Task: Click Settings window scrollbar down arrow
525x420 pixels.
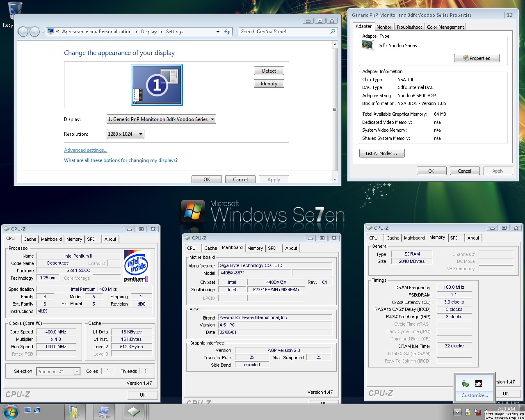Action: [335, 180]
